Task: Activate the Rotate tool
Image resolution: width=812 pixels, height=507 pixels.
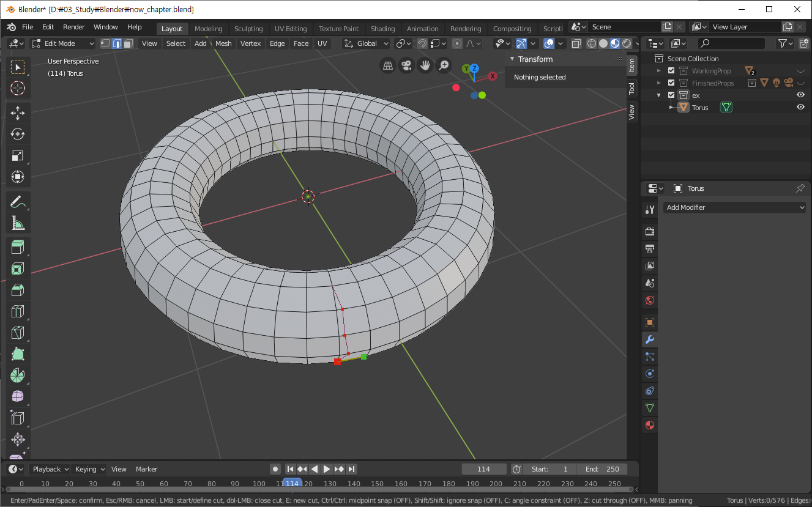Action: click(x=18, y=134)
